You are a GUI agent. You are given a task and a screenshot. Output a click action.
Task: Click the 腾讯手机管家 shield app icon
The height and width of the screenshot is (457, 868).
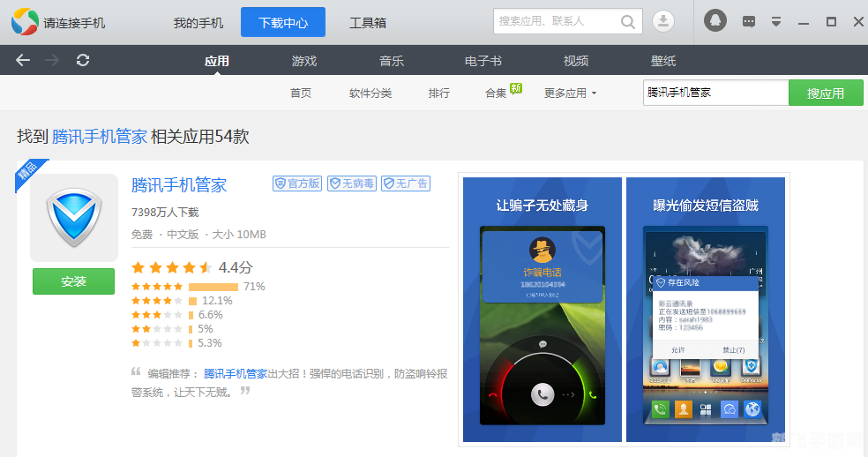pyautogui.click(x=74, y=217)
